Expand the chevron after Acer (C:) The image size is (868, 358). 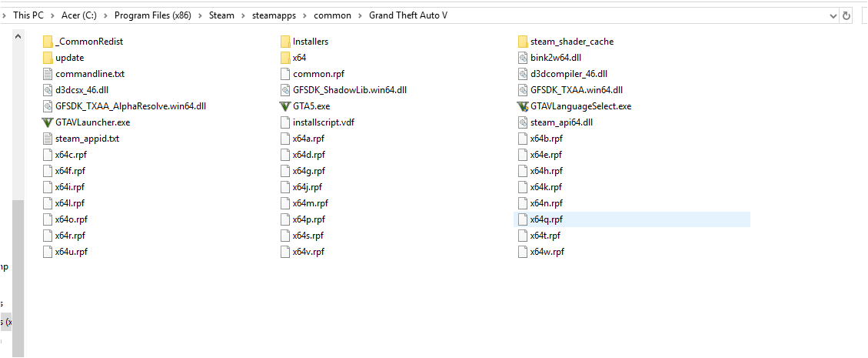point(105,16)
